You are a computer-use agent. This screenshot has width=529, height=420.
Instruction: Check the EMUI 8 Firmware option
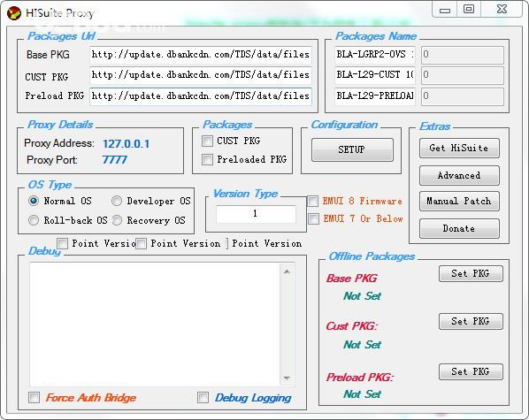[313, 201]
